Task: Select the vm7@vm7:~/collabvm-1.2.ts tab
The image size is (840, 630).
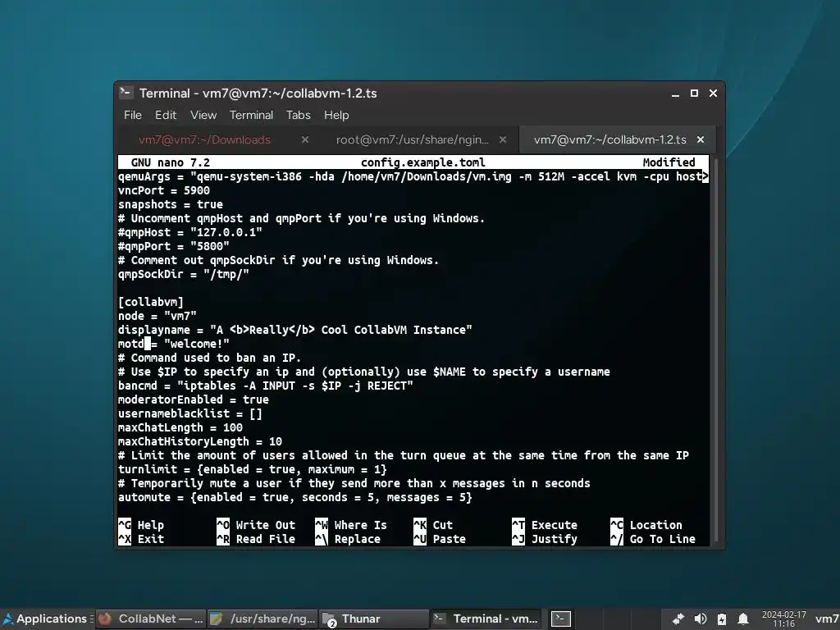Action: [x=609, y=139]
